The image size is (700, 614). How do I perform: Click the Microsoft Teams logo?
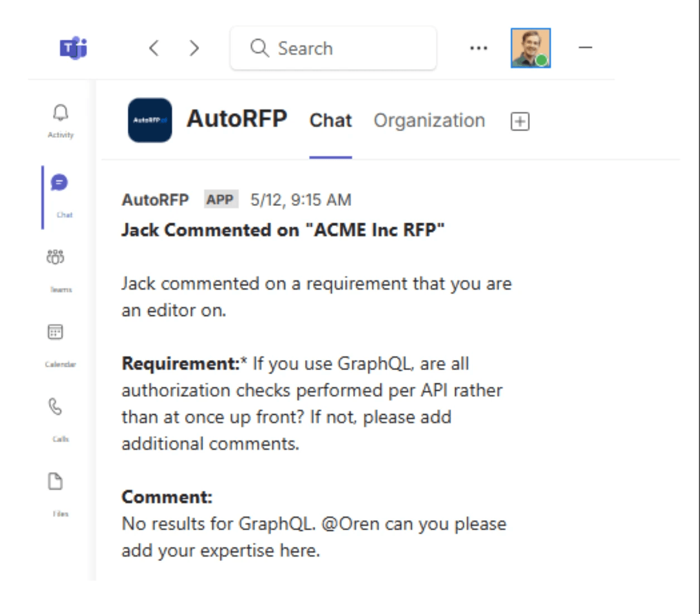pos(73,48)
